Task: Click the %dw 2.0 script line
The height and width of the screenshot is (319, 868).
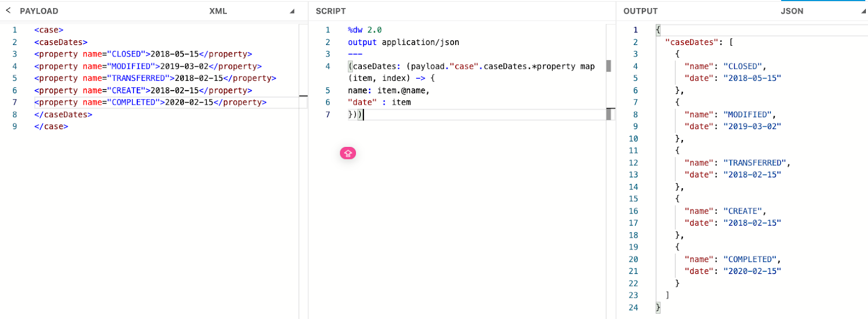Action: pos(365,30)
